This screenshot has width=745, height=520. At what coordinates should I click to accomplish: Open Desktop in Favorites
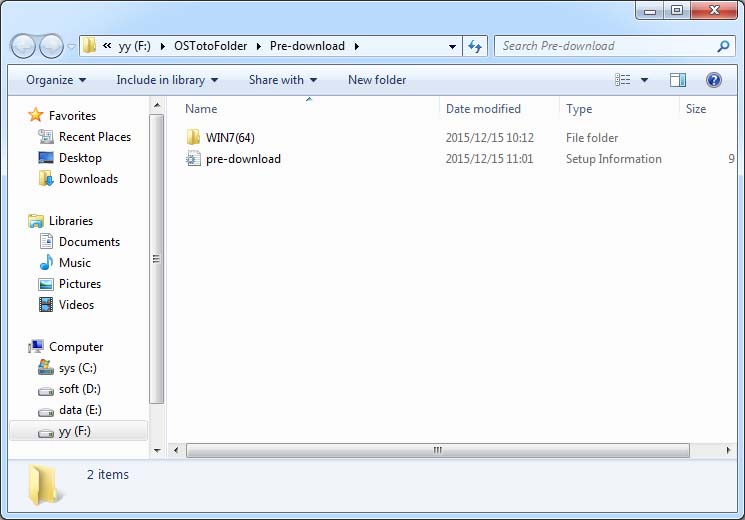click(80, 158)
